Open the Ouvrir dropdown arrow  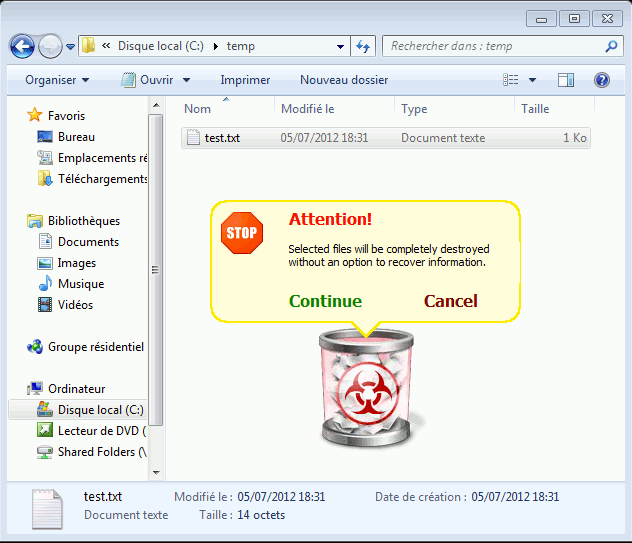pos(186,80)
